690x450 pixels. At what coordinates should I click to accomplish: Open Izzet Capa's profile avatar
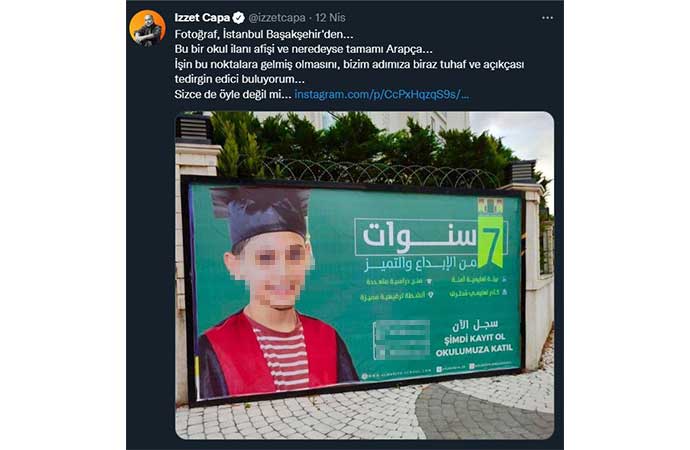(x=147, y=28)
